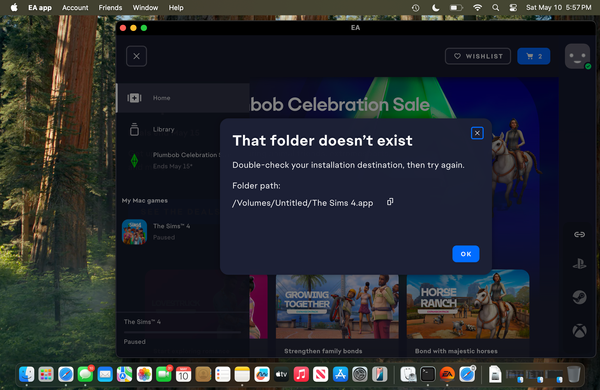Image resolution: width=600 pixels, height=390 pixels.
Task: Click the folder path text /Volumes/Untitled/The Sims 4.app
Action: pyautogui.click(x=303, y=203)
